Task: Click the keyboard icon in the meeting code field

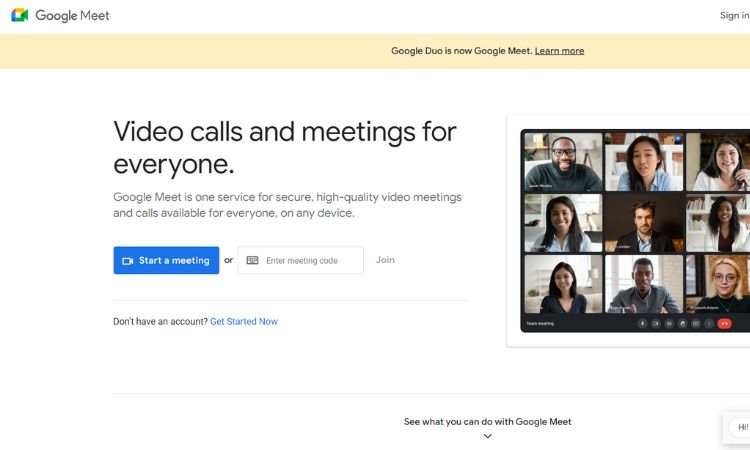Action: point(253,260)
